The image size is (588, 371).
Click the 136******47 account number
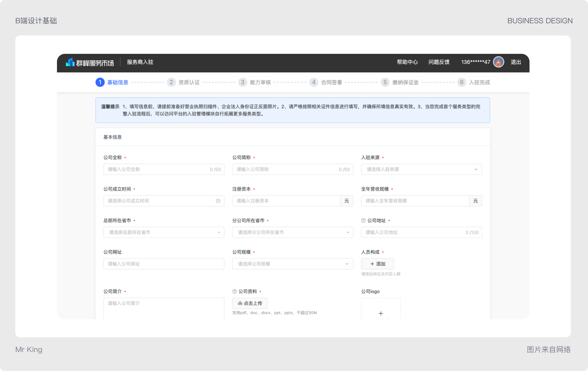pyautogui.click(x=476, y=62)
